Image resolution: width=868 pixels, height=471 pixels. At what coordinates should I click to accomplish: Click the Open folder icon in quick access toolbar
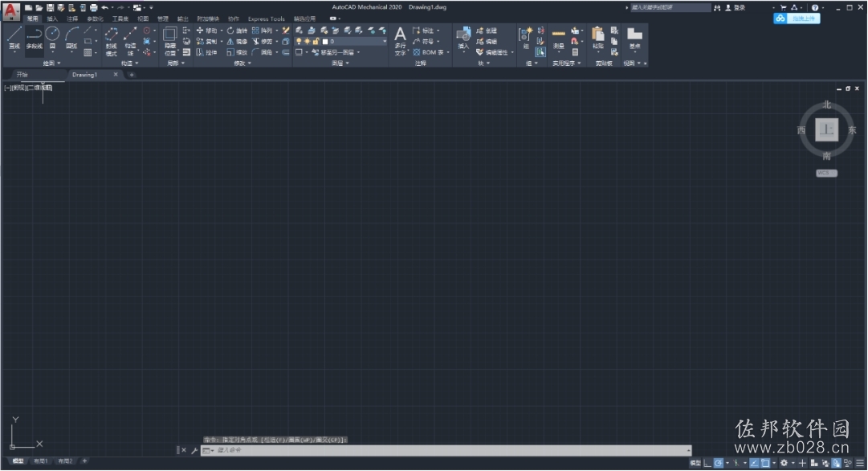coord(39,8)
